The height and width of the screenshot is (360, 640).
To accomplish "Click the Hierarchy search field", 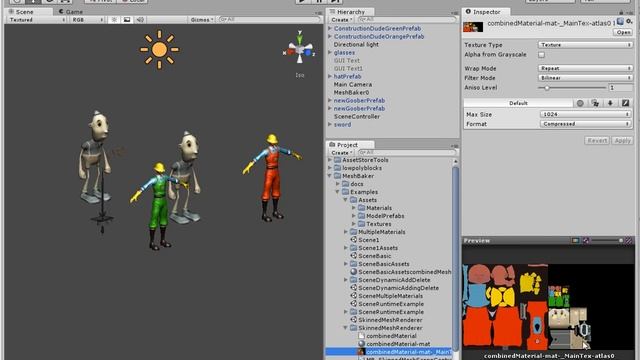I will tap(407, 19).
